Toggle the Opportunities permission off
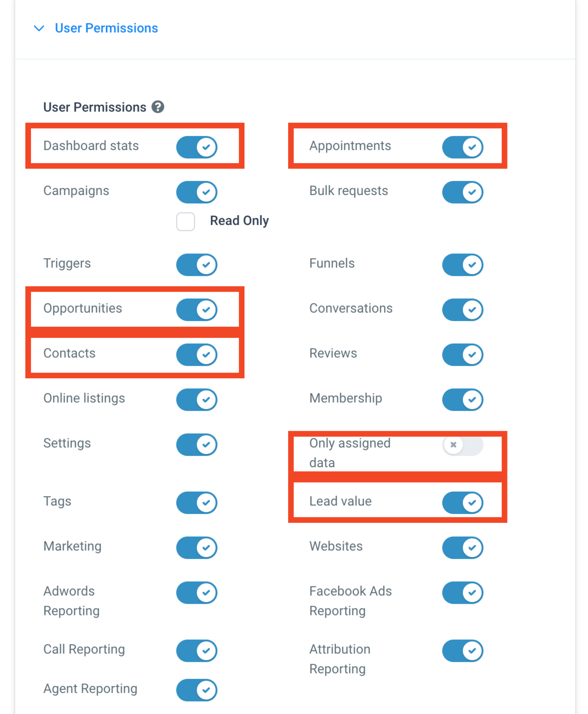Screen dimensions: 588x714 (x=196, y=310)
